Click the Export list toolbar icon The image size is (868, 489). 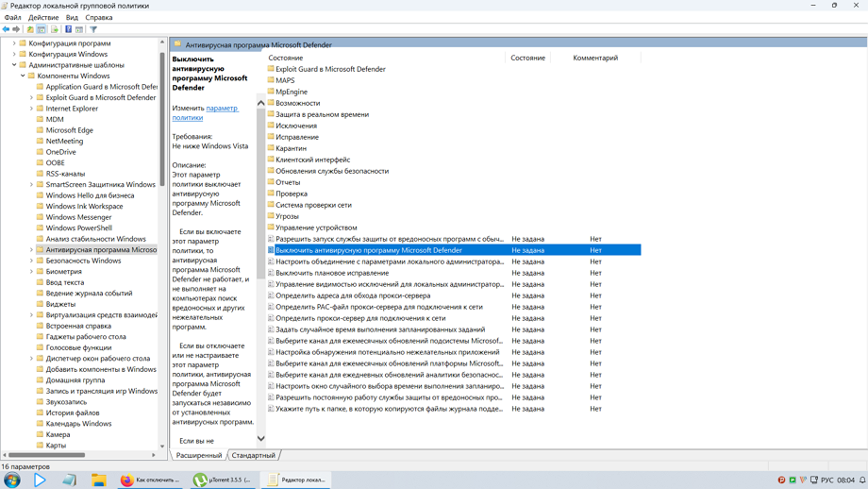55,29
